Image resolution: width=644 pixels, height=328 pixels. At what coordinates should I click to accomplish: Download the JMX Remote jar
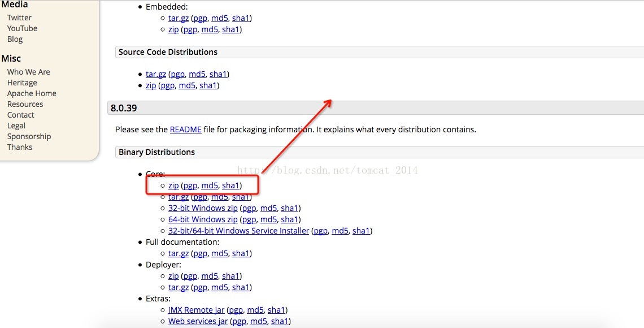point(197,310)
